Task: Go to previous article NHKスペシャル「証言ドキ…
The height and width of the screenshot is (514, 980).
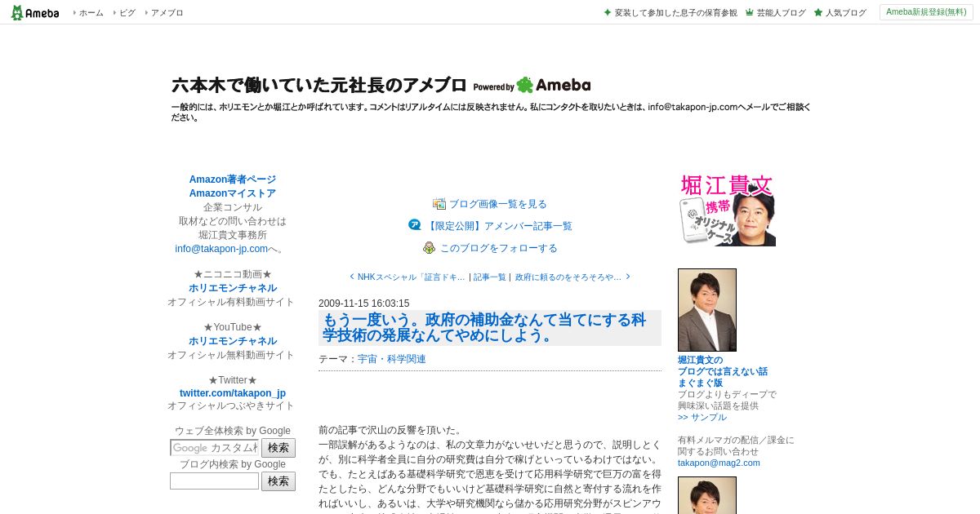Action: (411, 277)
